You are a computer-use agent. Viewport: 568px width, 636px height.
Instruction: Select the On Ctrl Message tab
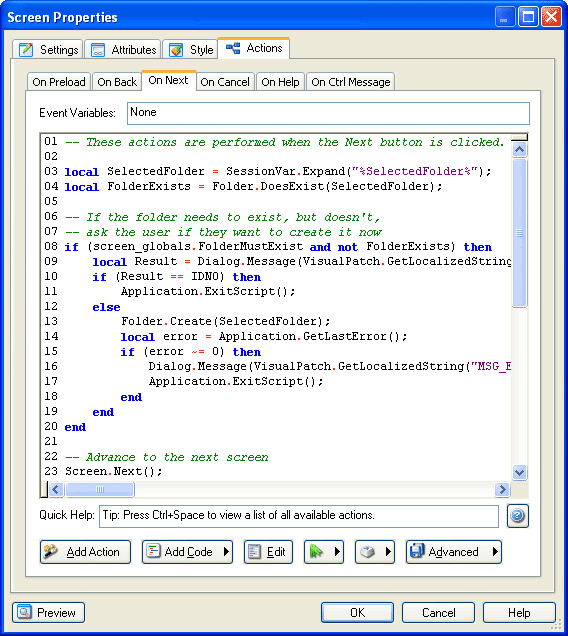pyautogui.click(x=351, y=82)
